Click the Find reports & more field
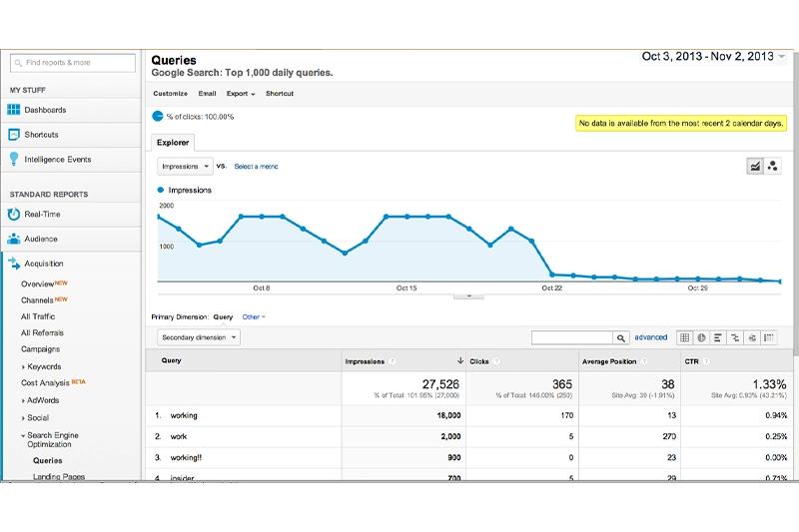Screen dimensions: 799x532 73,63
